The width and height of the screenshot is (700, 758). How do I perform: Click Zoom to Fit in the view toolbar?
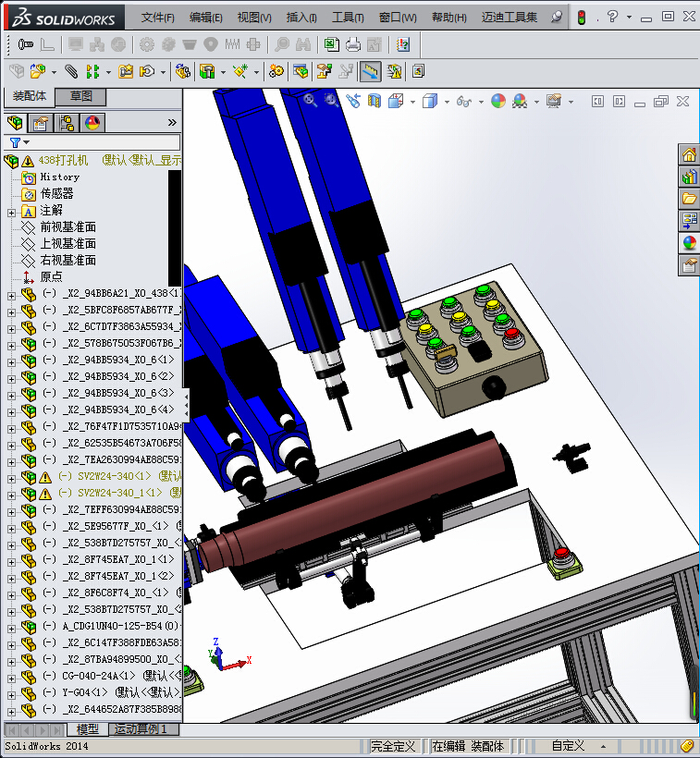pyautogui.click(x=310, y=101)
